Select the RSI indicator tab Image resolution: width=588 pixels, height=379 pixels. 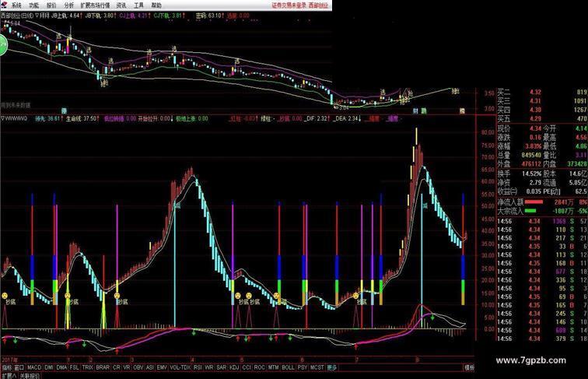pos(198,367)
